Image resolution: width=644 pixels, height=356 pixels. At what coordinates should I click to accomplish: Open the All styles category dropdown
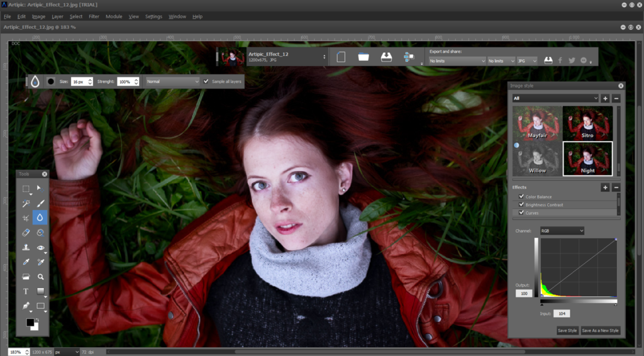point(555,98)
